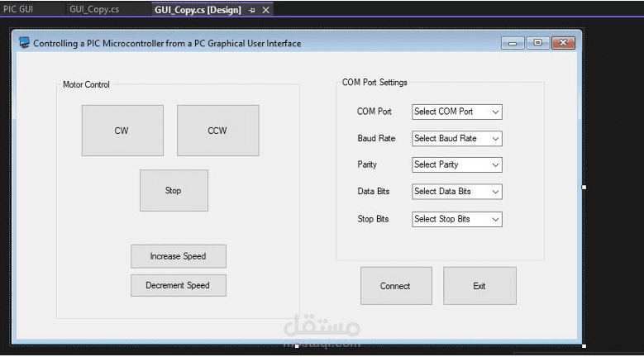Click the Data Bits label
Viewport: 644px width, 357px height.
coord(373,191)
